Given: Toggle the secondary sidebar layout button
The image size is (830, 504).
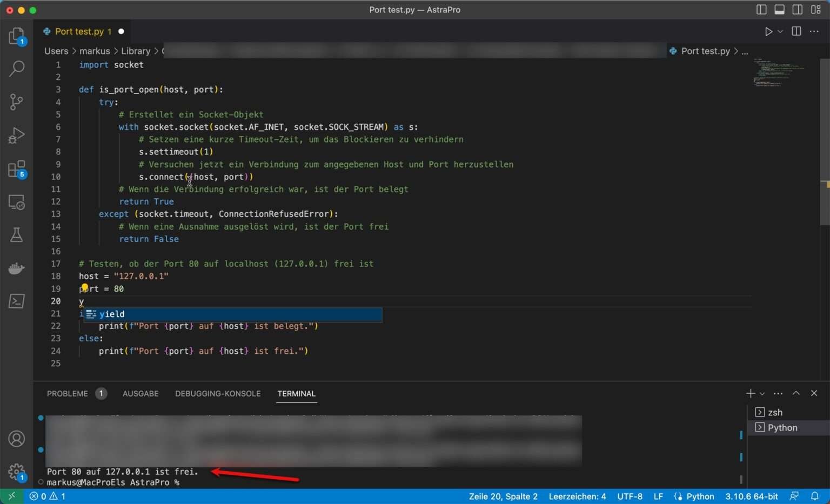Looking at the screenshot, I should (x=798, y=10).
